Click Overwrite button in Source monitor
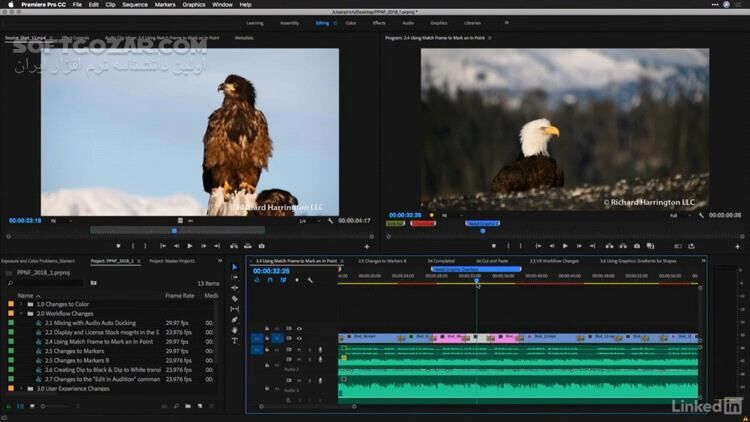 click(x=247, y=246)
